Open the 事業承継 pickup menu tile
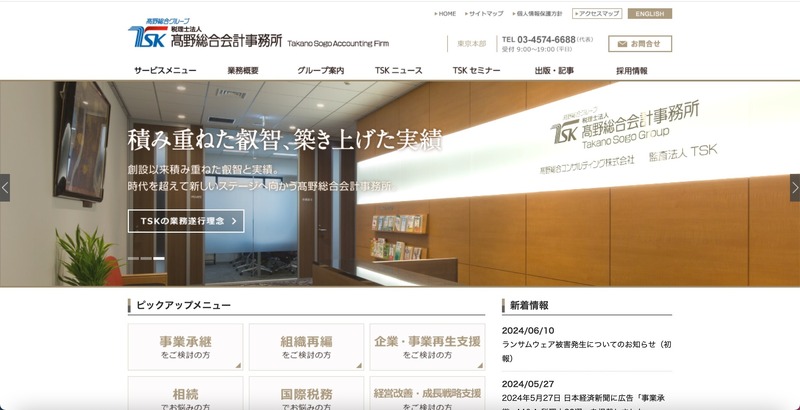 (x=185, y=346)
